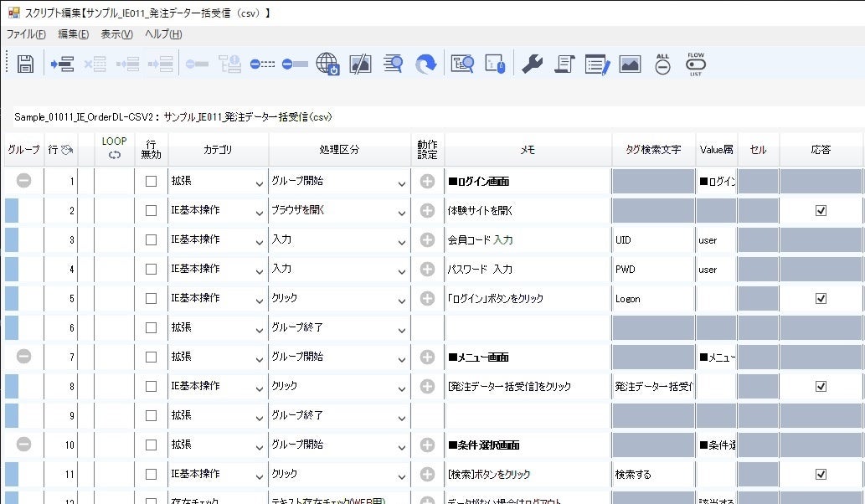
Task: Open the wrench settings icon
Action: pos(532,64)
